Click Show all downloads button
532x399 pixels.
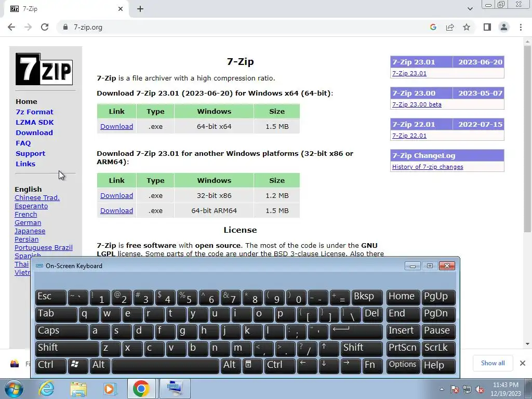coord(493,363)
